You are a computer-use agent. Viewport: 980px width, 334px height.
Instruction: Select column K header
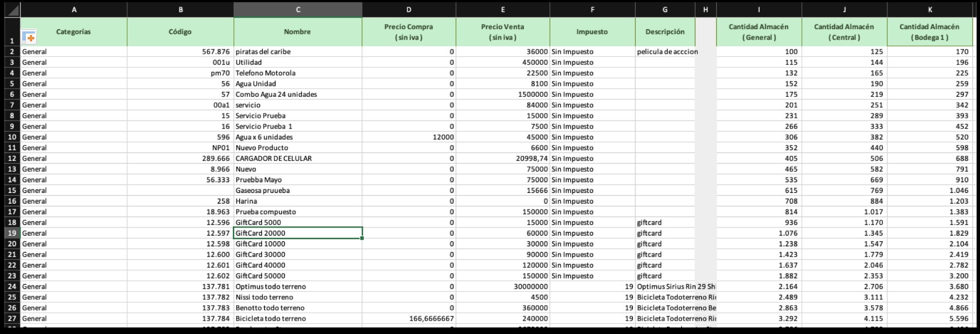pos(929,10)
